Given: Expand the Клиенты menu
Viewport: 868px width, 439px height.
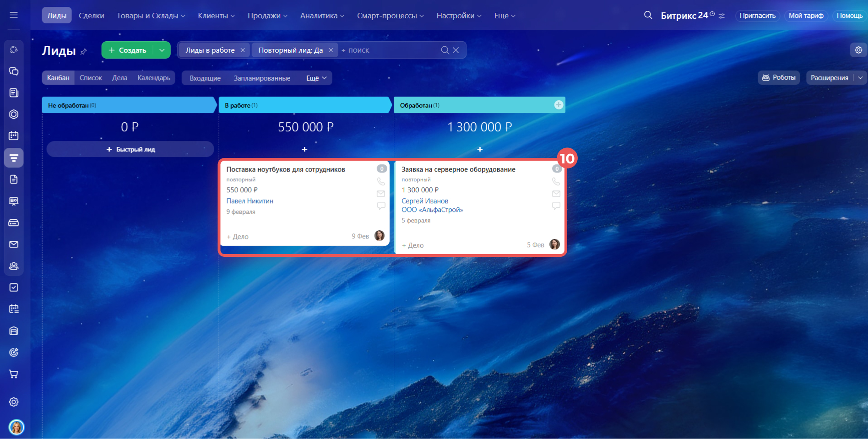Looking at the screenshot, I should point(216,16).
